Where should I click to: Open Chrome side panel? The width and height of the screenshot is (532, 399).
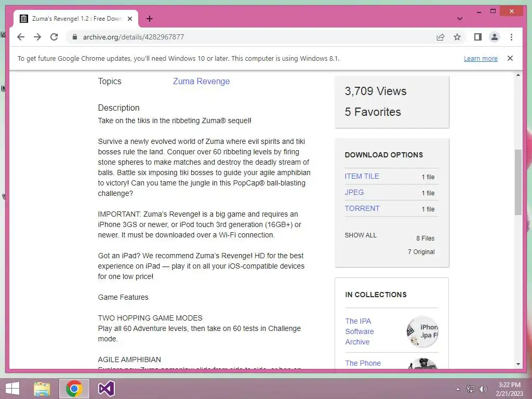478,37
